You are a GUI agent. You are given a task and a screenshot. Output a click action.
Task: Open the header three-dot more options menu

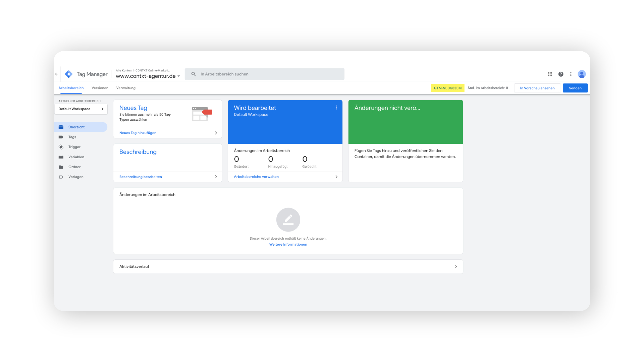571,74
